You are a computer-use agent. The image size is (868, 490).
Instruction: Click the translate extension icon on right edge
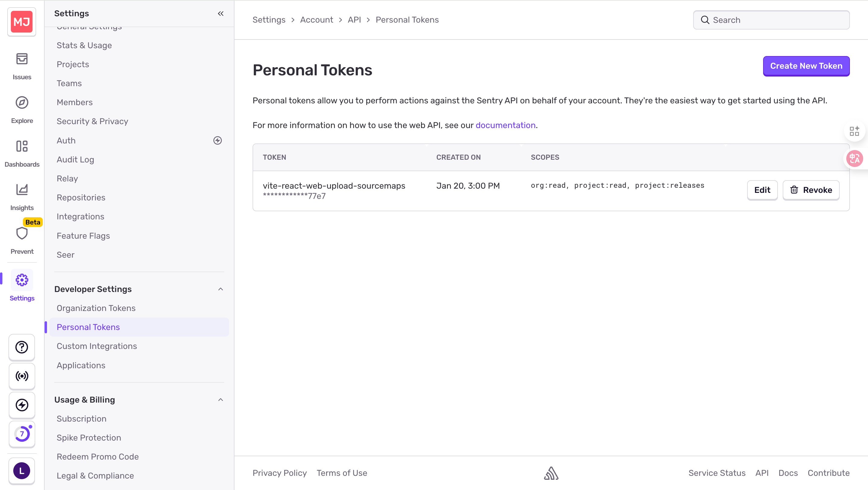tap(854, 159)
